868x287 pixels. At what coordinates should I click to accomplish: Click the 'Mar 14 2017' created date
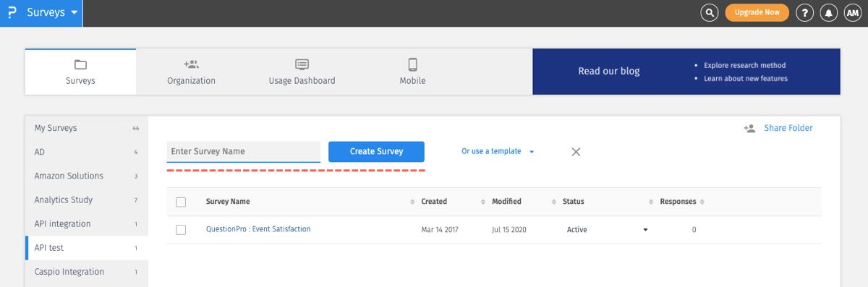[x=440, y=230]
